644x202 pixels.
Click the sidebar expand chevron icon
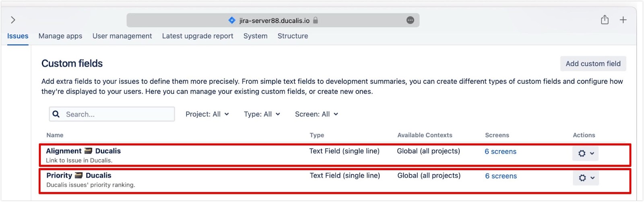pos(13,20)
